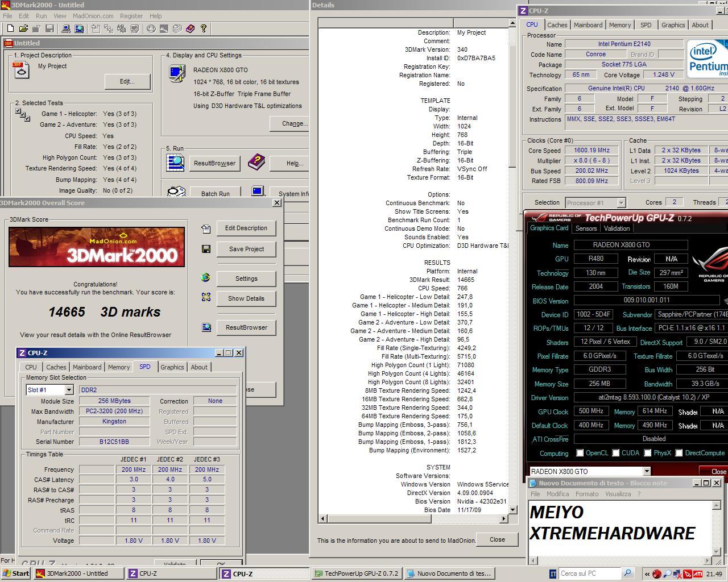Click the Notepad horizontal scrollbar left arrow
This screenshot has width=728, height=582.
point(533,561)
